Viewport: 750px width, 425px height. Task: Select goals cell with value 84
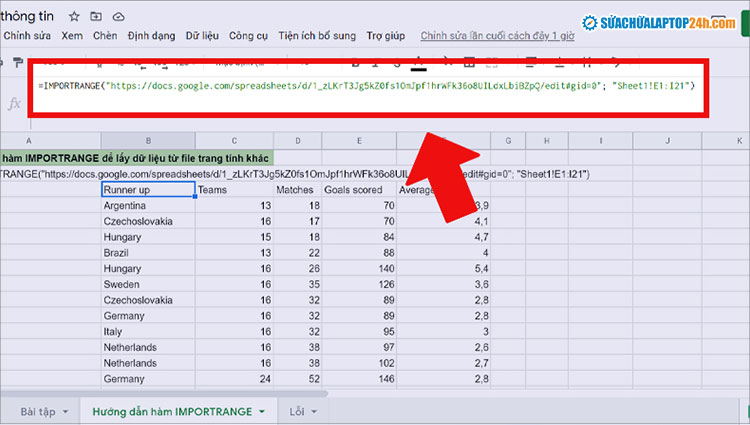[x=359, y=237]
